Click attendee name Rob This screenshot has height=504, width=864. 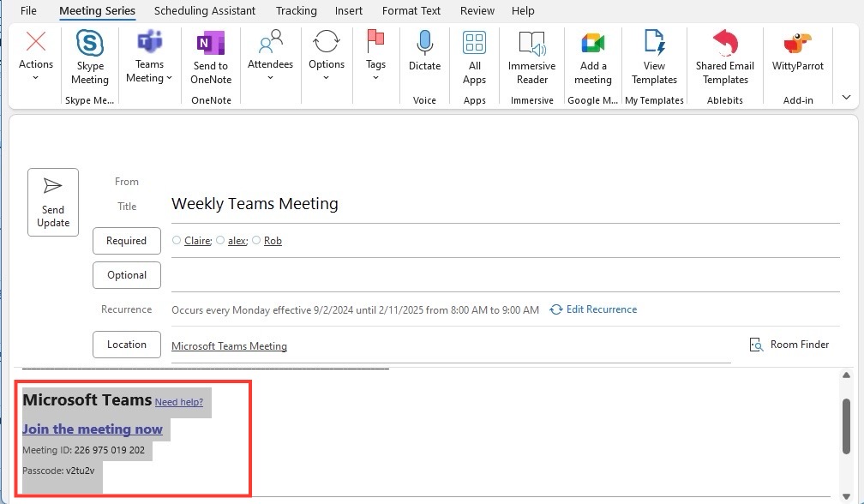(x=273, y=241)
